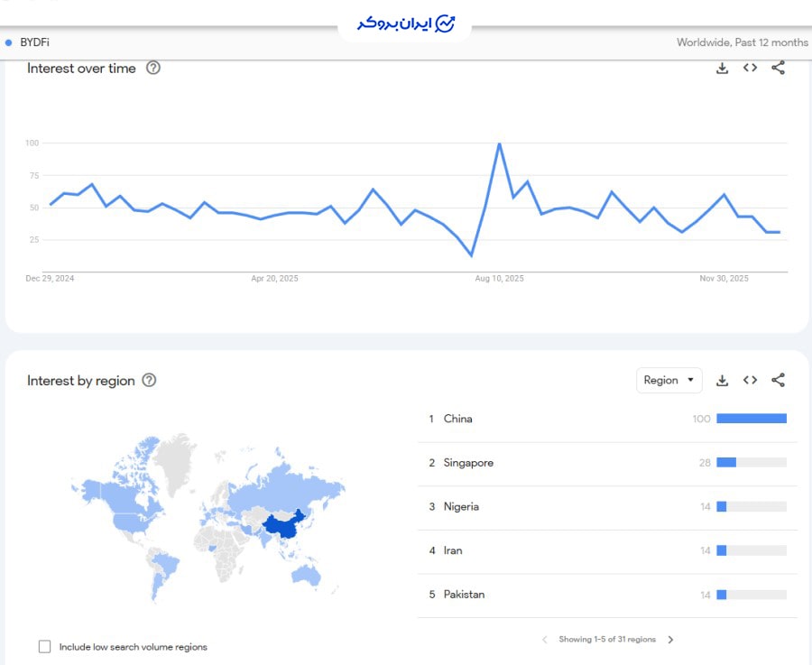The height and width of the screenshot is (665, 812).
Task: Click the Apr 20, 2025 axis label
Action: click(x=274, y=279)
